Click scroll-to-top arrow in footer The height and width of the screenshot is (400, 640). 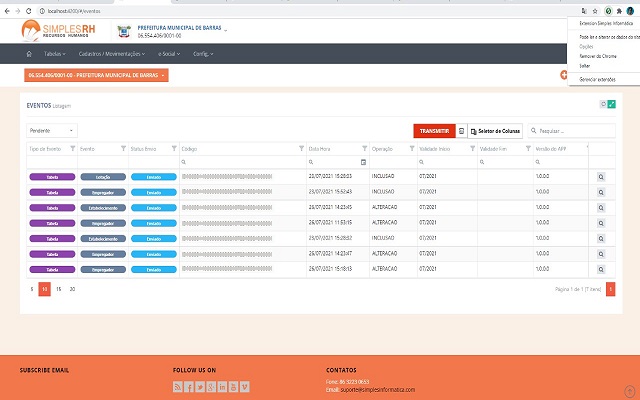coord(630,391)
